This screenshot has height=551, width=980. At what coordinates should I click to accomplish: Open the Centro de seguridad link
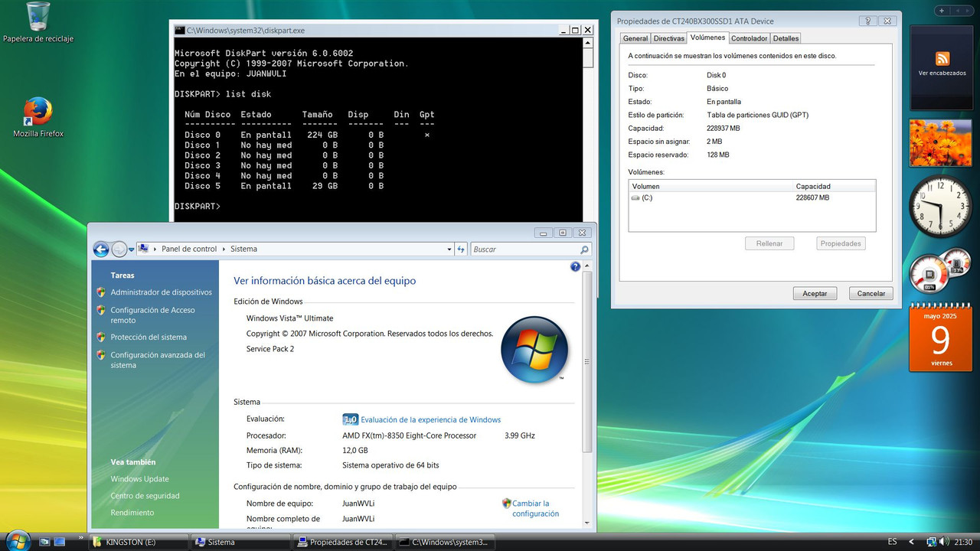145,496
